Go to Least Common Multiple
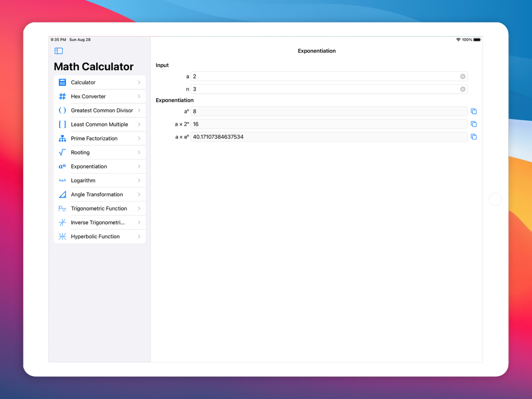 [x=100, y=124]
